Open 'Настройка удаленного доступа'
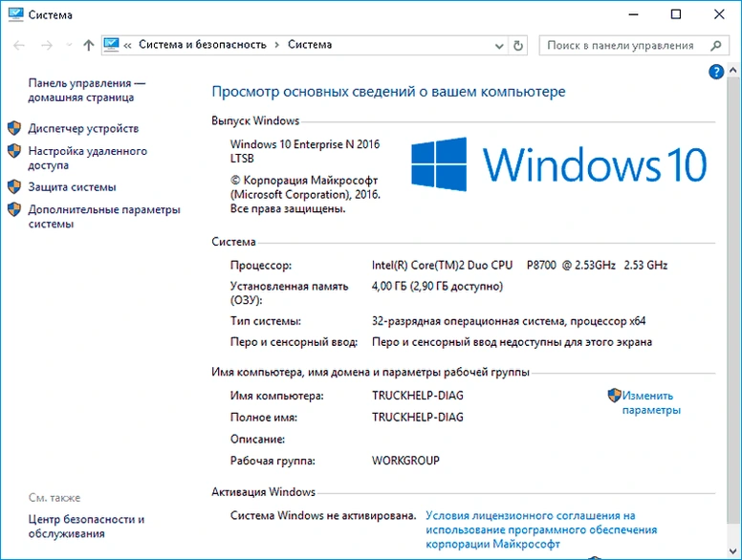742x560 pixels. tap(88, 158)
